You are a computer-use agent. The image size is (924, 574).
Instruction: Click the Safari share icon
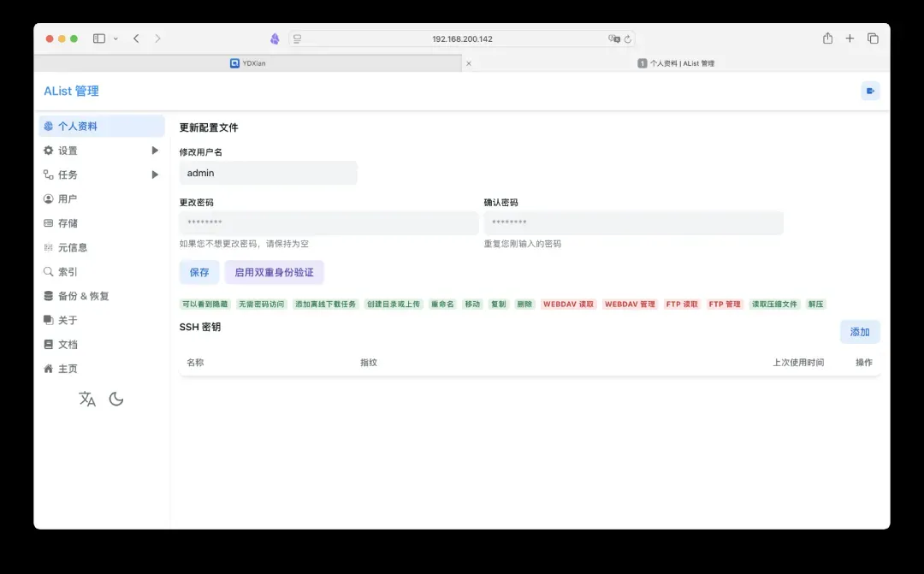pos(827,38)
